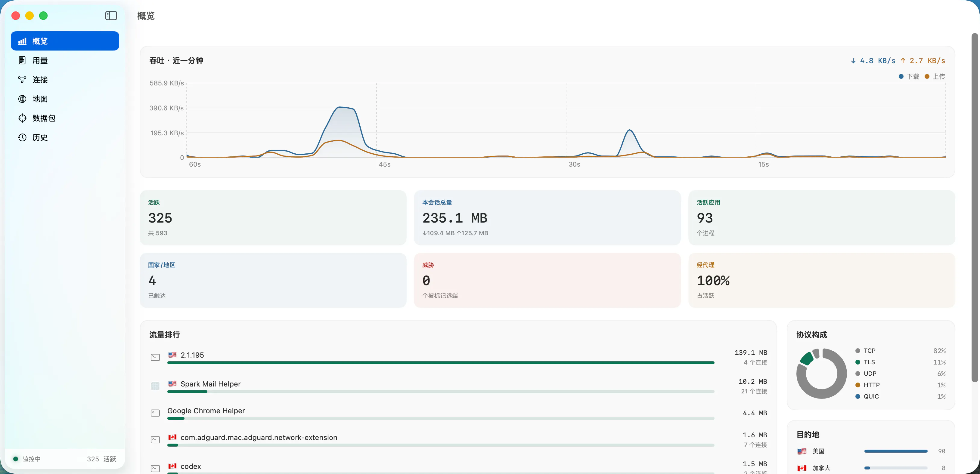Click the green 监控中 status dot
The height and width of the screenshot is (474, 980).
click(16, 459)
